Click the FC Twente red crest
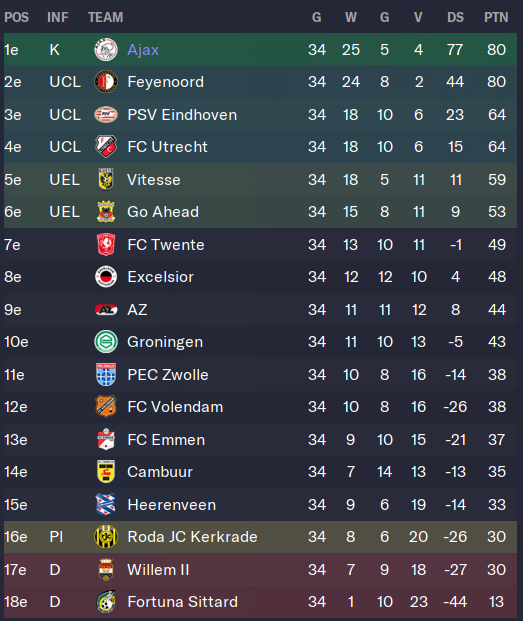The image size is (523, 621). coord(106,244)
